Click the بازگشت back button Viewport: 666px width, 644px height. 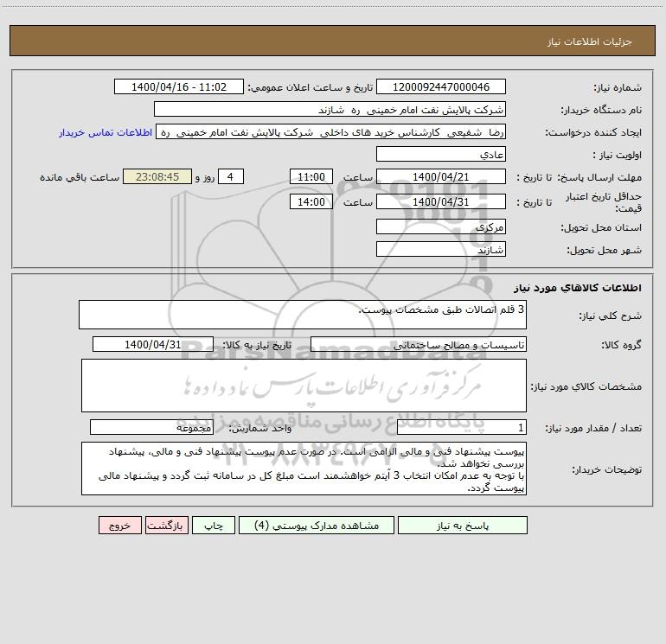[166, 525]
